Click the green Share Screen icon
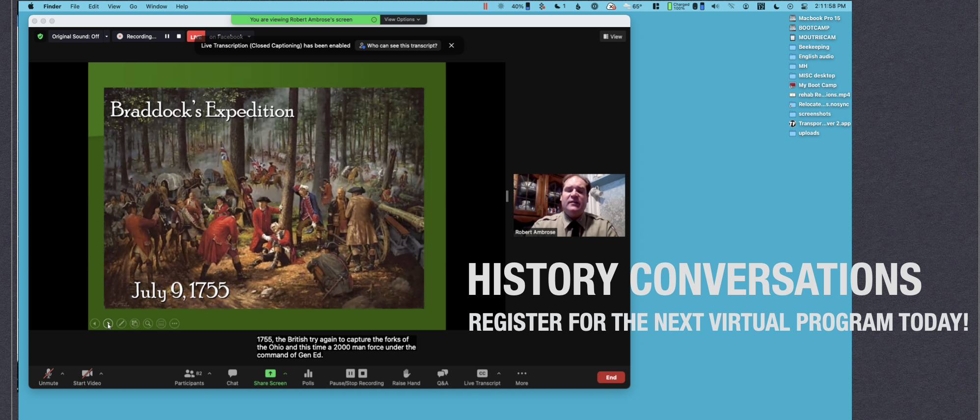The width and height of the screenshot is (980, 420). pyautogui.click(x=270, y=374)
